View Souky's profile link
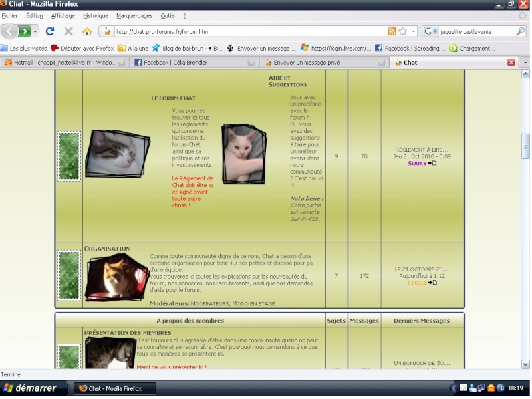 [417, 163]
